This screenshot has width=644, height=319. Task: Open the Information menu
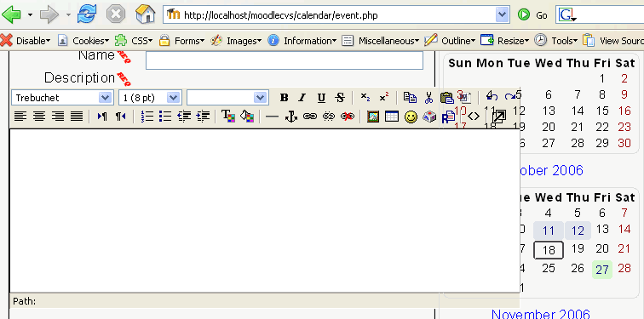pyautogui.click(x=302, y=40)
